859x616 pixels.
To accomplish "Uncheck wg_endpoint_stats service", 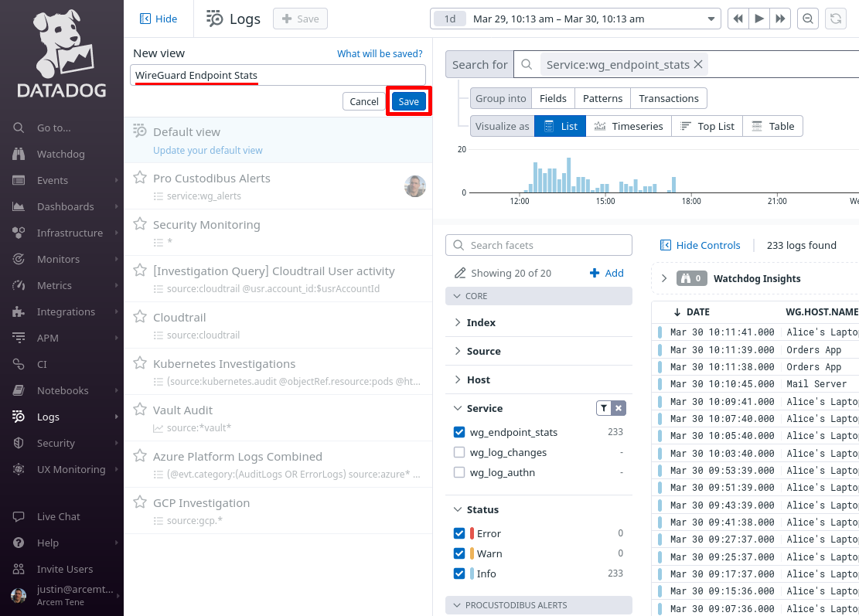I will (x=459, y=432).
